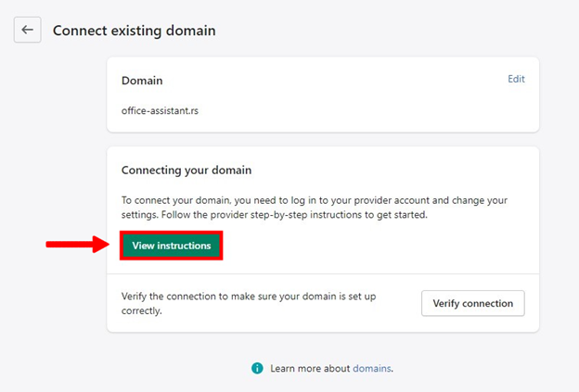Image resolution: width=579 pixels, height=392 pixels.
Task: Click the red arrow pointing at button
Action: click(80, 245)
